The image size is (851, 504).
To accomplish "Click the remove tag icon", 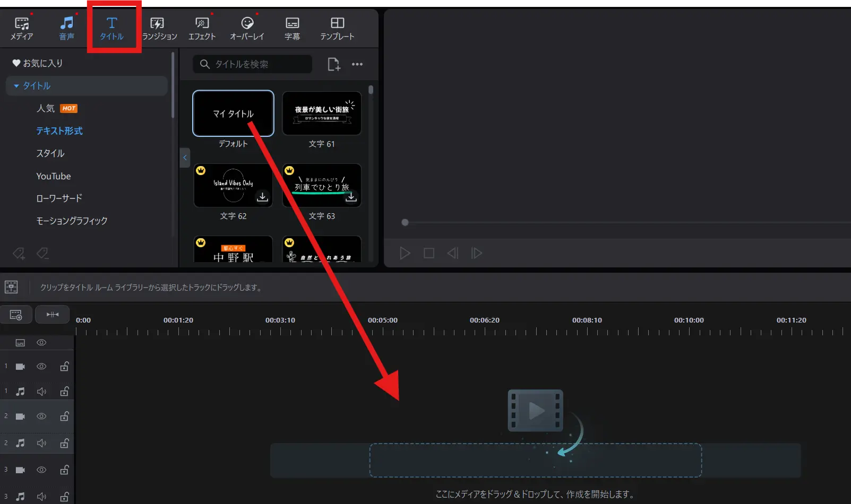I will coord(42,253).
